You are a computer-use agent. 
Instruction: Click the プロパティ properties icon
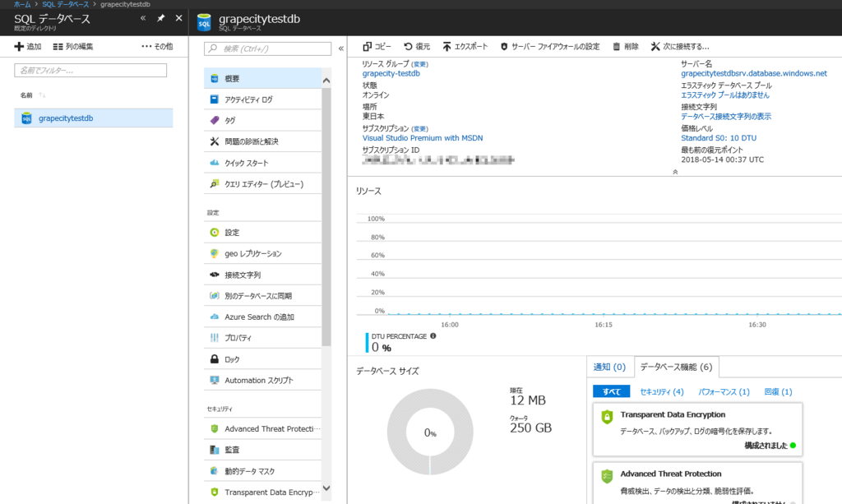(x=215, y=338)
